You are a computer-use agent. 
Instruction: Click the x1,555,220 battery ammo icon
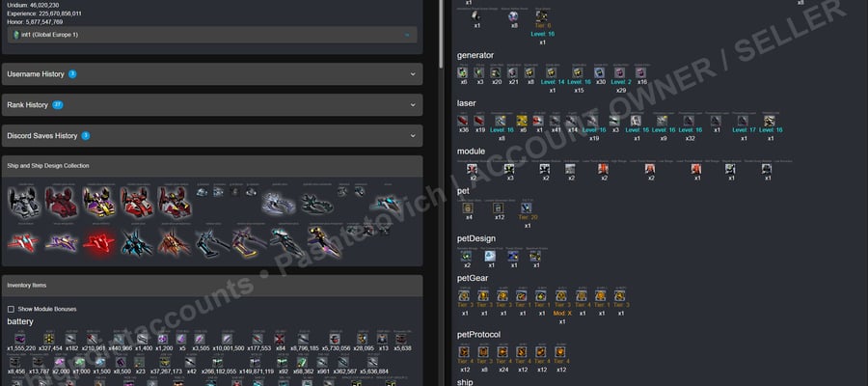21,339
